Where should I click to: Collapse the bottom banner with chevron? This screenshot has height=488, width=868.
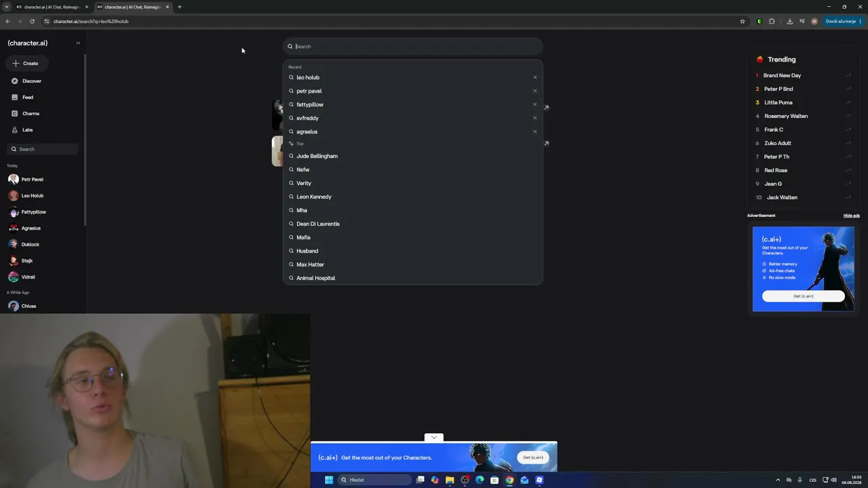pyautogui.click(x=434, y=437)
